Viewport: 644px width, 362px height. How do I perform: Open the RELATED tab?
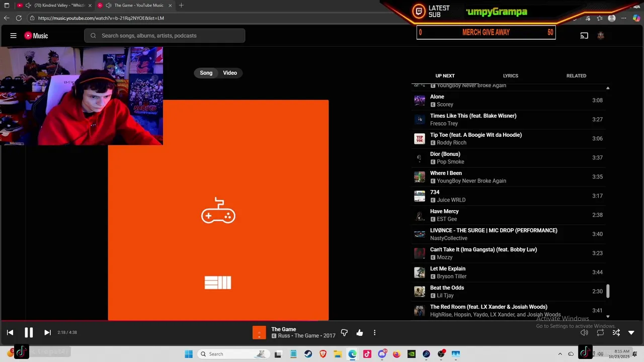(x=576, y=76)
